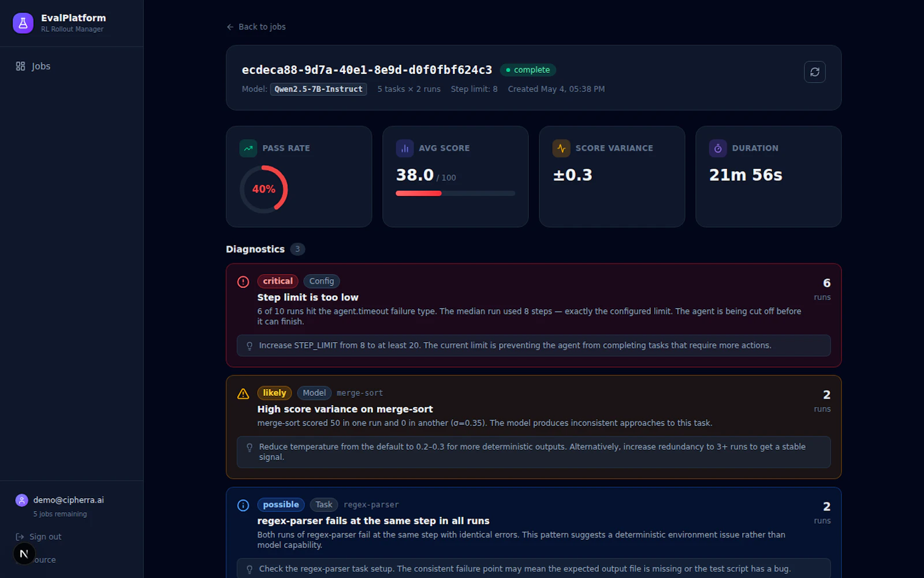This screenshot has height=578, width=924.
Task: Click the 5 tasks × 2 runs label
Action: tap(409, 89)
